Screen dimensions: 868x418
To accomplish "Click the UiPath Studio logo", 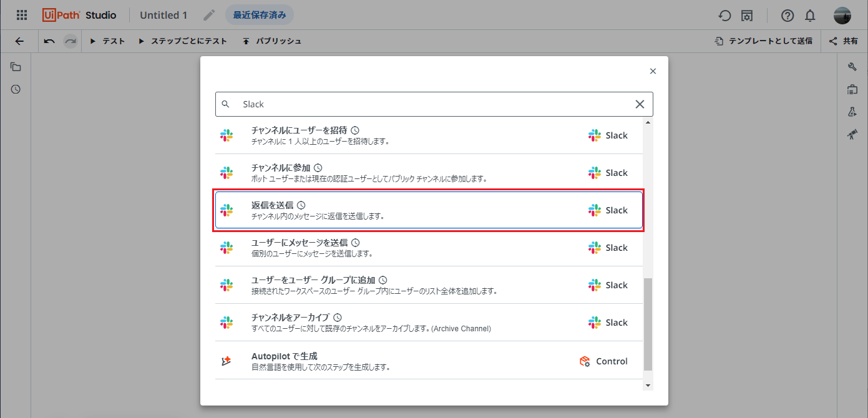I will 79,15.
